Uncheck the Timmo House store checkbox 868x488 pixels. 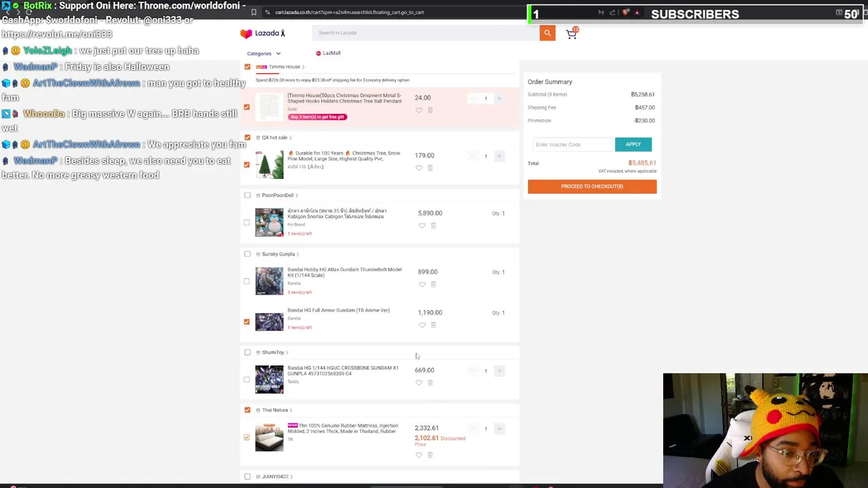pyautogui.click(x=248, y=66)
